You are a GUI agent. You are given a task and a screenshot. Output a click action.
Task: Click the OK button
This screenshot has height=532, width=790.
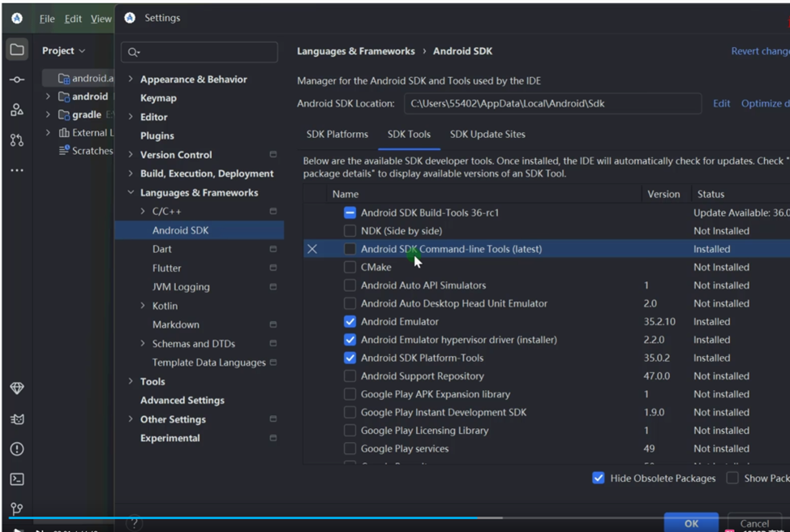point(691,523)
